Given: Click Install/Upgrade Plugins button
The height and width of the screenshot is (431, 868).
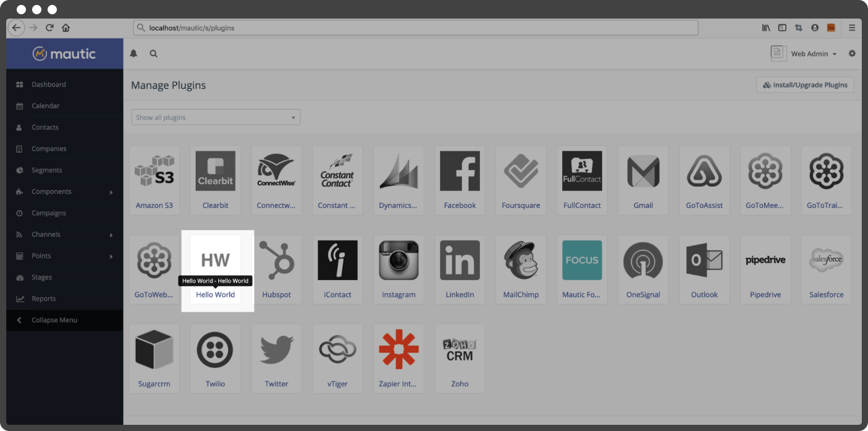Looking at the screenshot, I should [x=805, y=85].
